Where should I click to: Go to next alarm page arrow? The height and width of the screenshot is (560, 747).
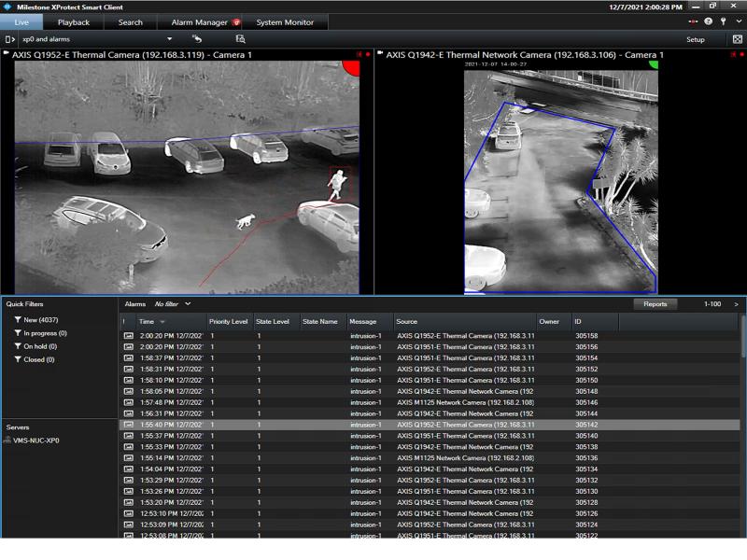click(736, 304)
